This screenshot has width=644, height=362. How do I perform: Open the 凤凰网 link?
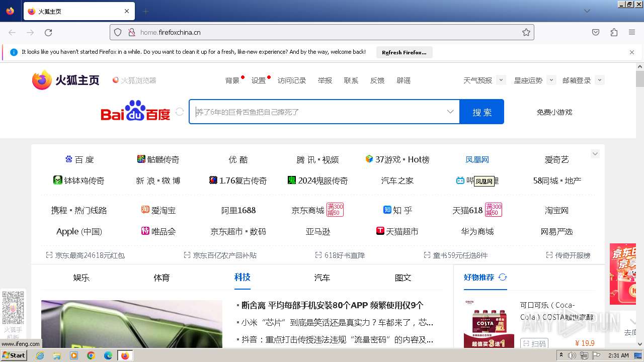point(477,159)
